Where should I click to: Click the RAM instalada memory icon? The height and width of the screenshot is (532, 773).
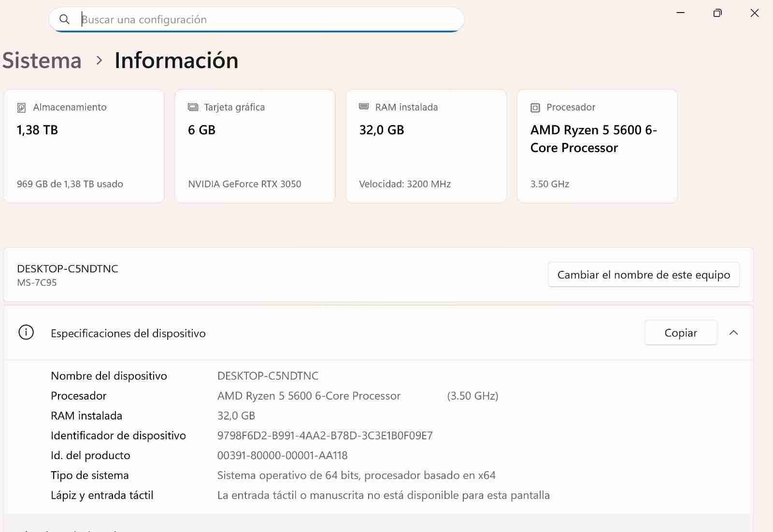coord(364,107)
